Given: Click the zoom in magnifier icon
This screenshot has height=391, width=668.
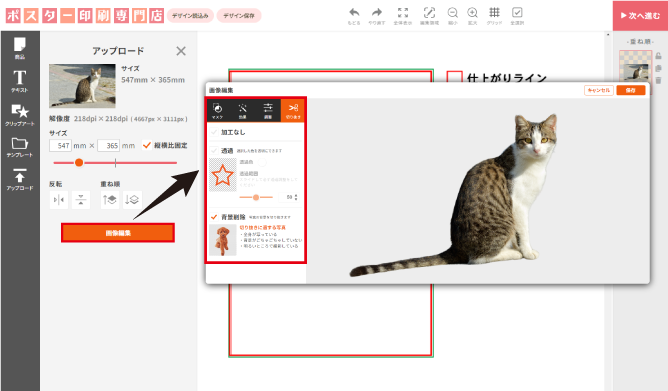Looking at the screenshot, I should click(472, 16).
